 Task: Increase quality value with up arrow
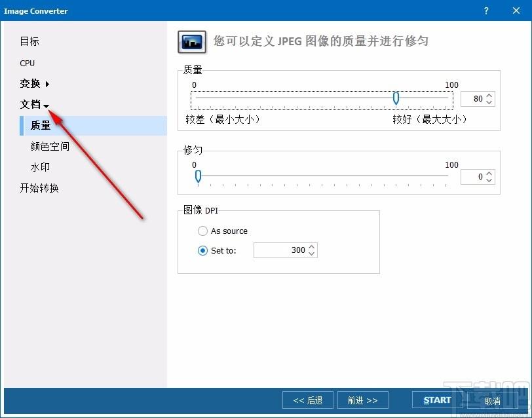pos(489,96)
